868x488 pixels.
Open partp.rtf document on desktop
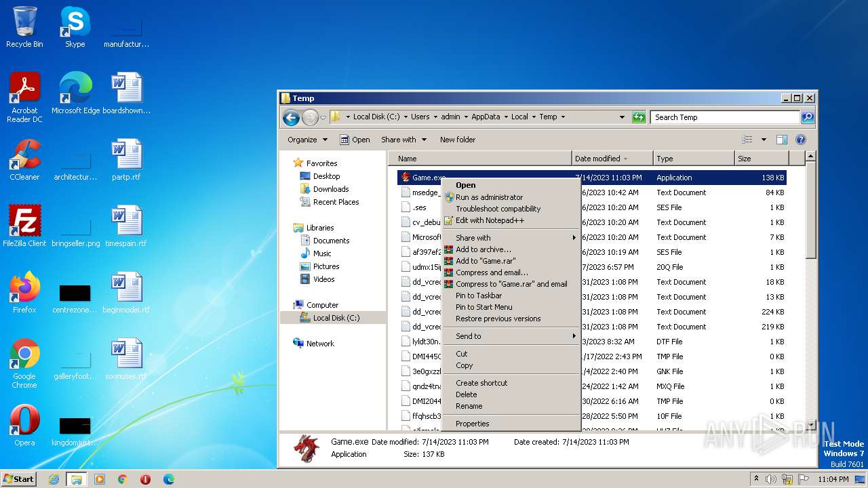click(127, 160)
